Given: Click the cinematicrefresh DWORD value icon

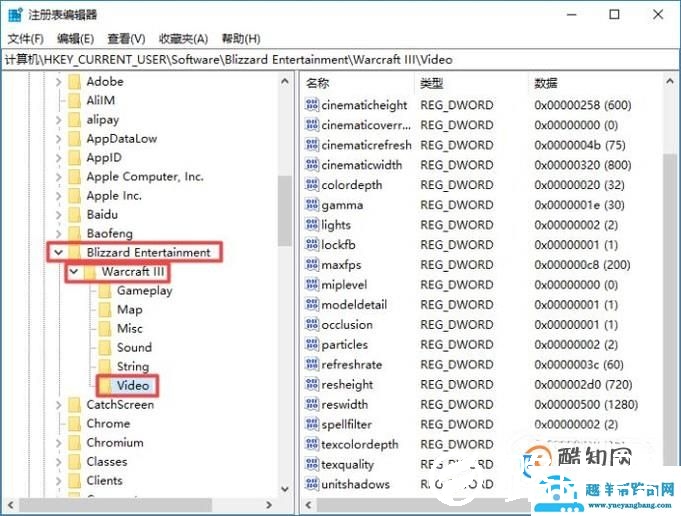Looking at the screenshot, I should pyautogui.click(x=312, y=145).
